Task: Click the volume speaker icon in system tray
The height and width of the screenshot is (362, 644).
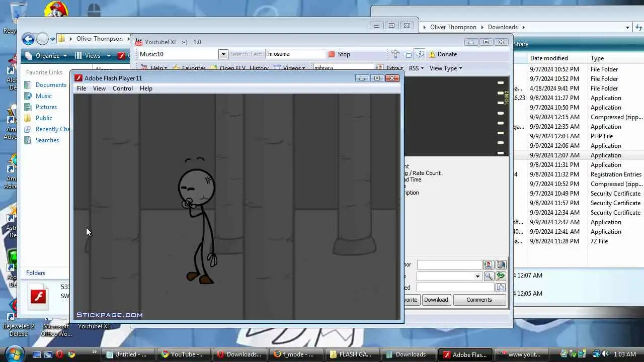Action: [605, 354]
